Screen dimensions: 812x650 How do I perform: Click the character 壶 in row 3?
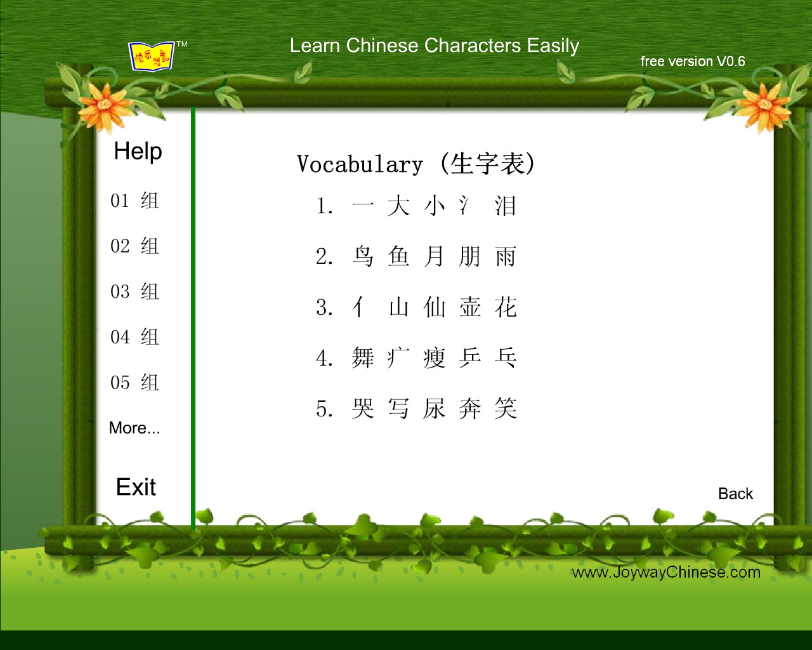point(470,307)
